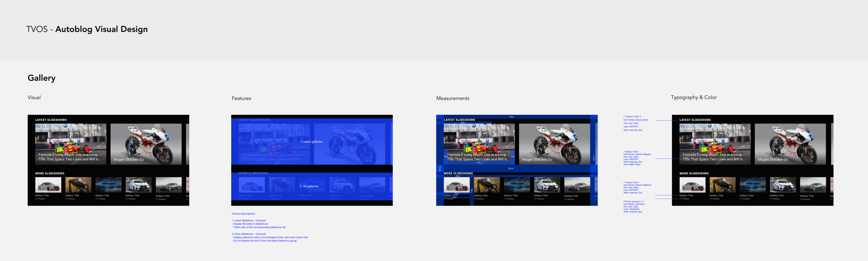
Task: Select camouflaged BMW thumbnail in Typography mockup
Action: click(692, 185)
